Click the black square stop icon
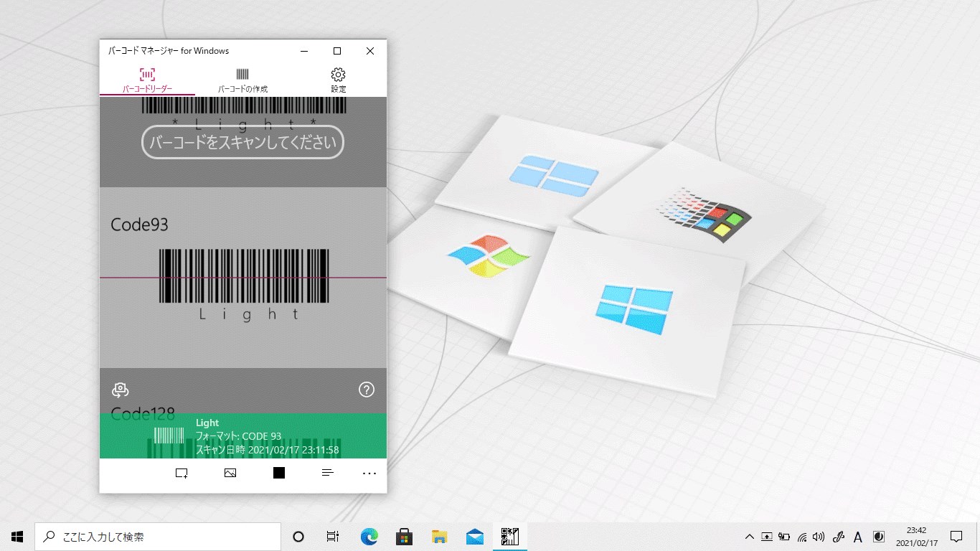The image size is (980, 551). pyautogui.click(x=279, y=473)
